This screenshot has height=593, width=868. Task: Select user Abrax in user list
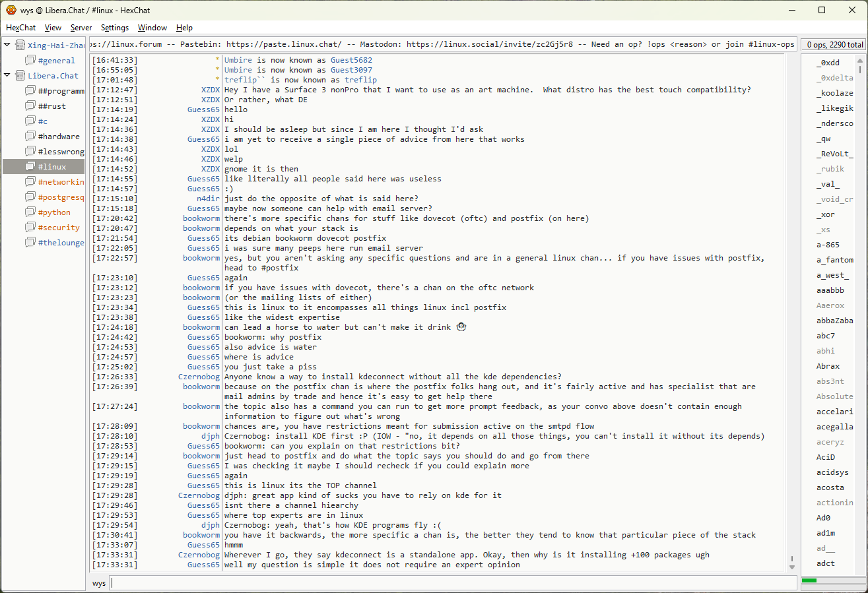(828, 366)
